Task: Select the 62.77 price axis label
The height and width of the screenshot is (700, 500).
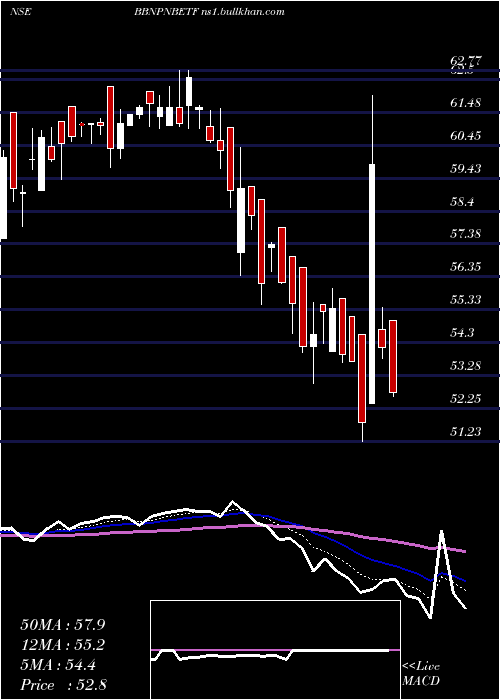Action: (x=466, y=61)
